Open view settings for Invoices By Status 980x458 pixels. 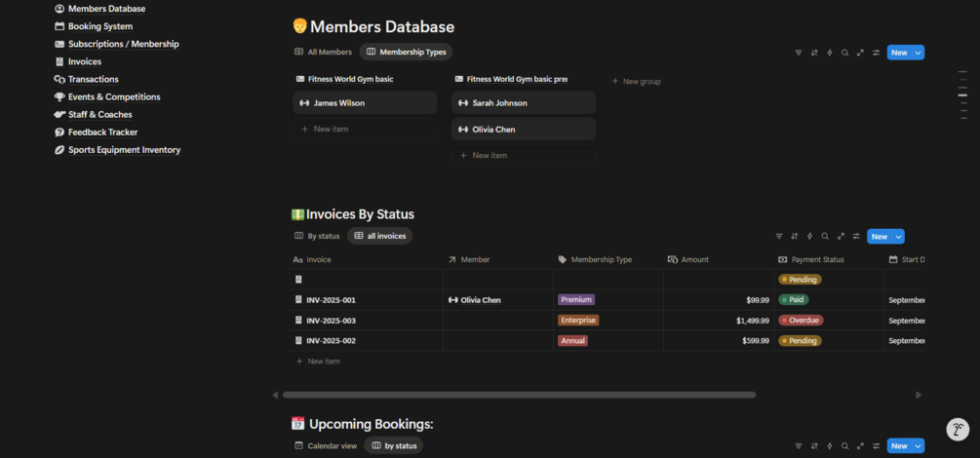(856, 236)
